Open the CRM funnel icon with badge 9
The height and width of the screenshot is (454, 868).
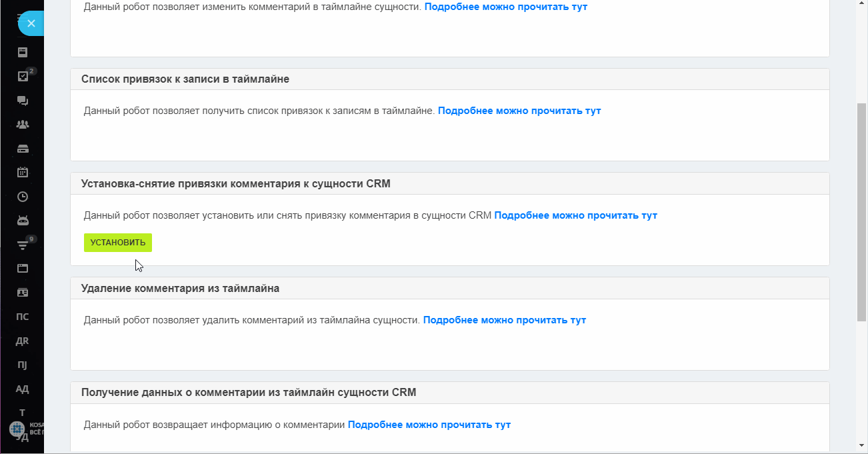23,245
